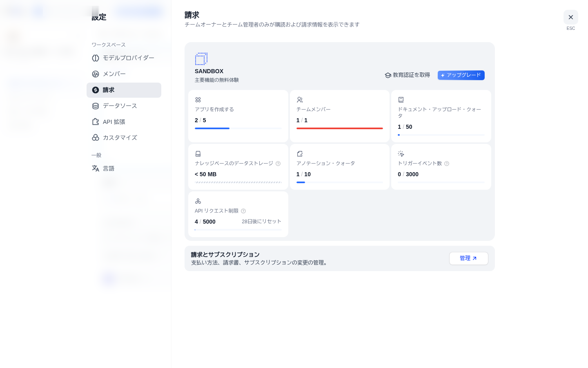
Task: Click the 1 / 50 document quota value
Action: pos(405,127)
